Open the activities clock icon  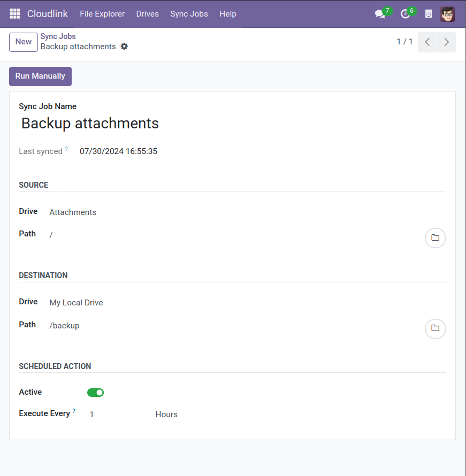pos(406,14)
